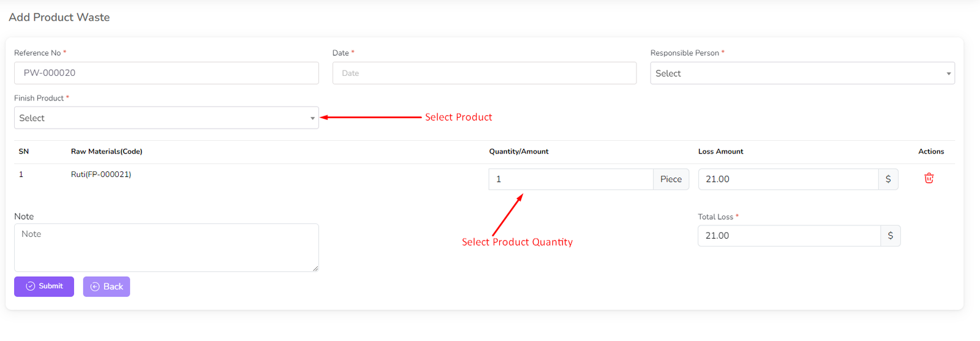
Task: Select the Ruti(FP-000021) raw material entry
Action: (x=101, y=174)
